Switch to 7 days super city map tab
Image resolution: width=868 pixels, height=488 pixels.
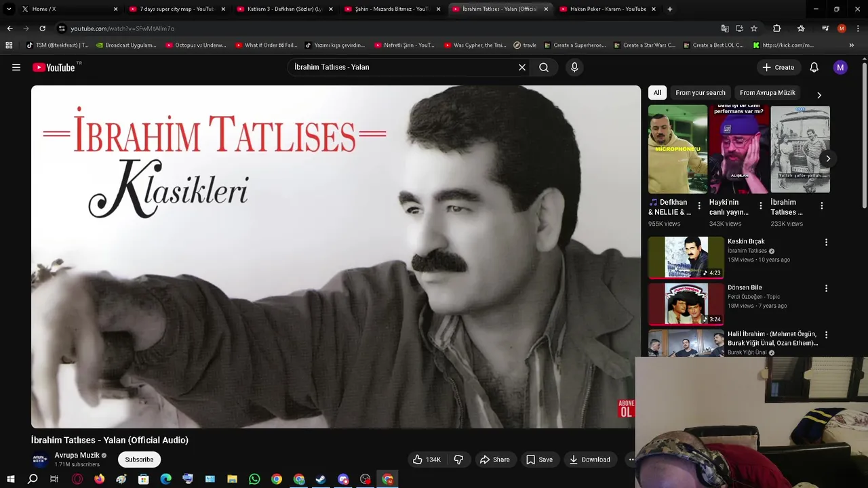pyautogui.click(x=176, y=9)
